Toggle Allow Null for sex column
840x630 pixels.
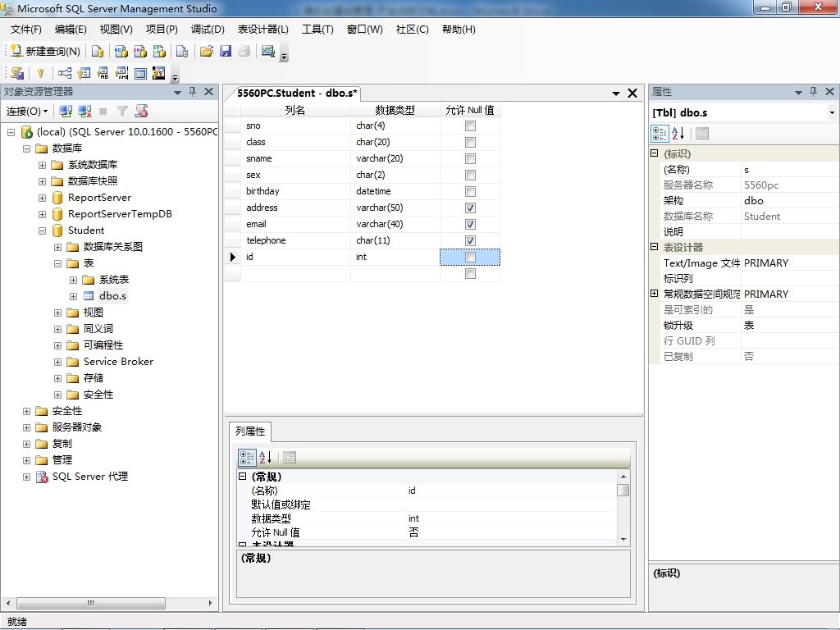(470, 176)
